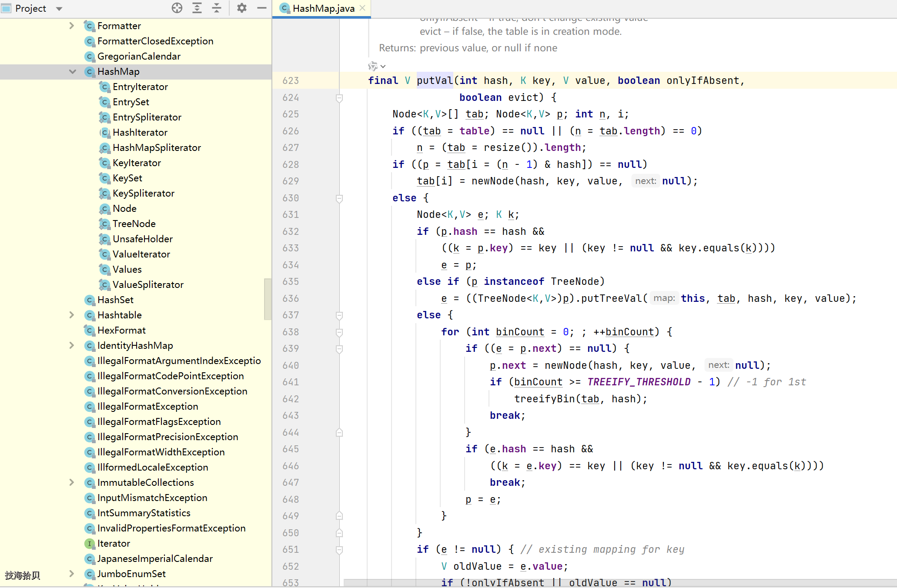Screen dimensions: 897x588
Task: Click the Project tree vertical scrollbar
Action: [268, 299]
